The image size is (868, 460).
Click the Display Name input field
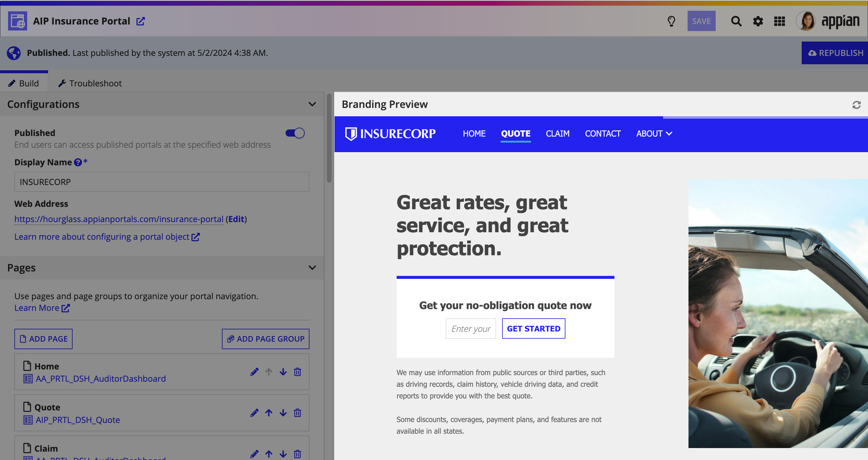(x=162, y=182)
